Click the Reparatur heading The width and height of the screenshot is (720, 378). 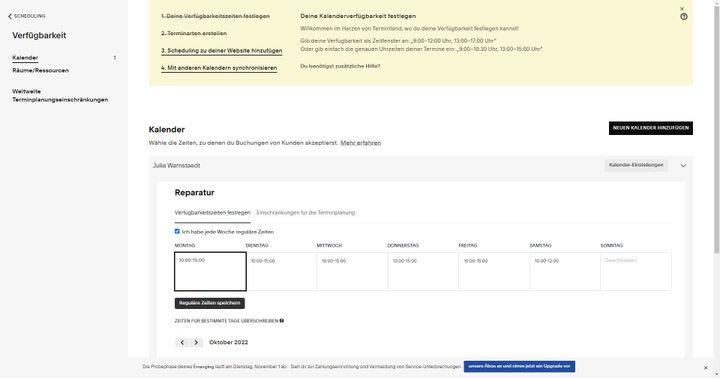pyautogui.click(x=195, y=192)
